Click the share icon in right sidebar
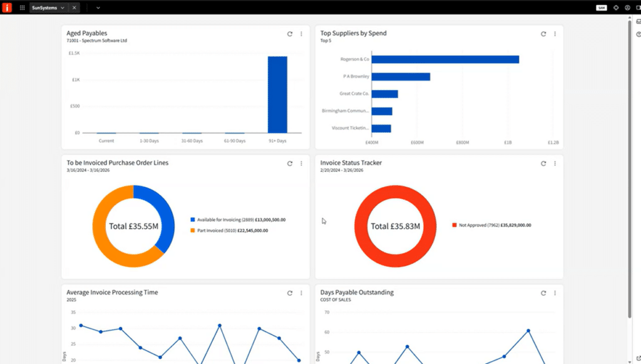 click(x=637, y=358)
